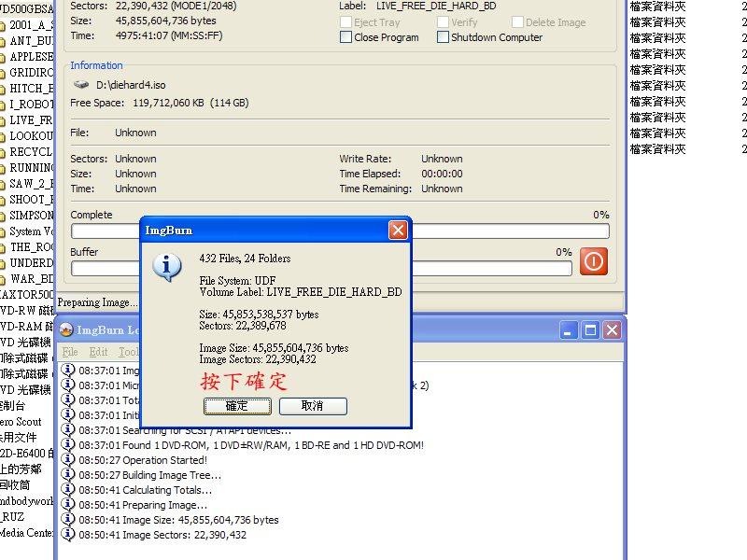Image resolution: width=747 pixels, height=560 pixels.
Task: Select log line 'Found 1 DVD-ROM, 1 DVD±RW/RAM'
Action: point(251,445)
